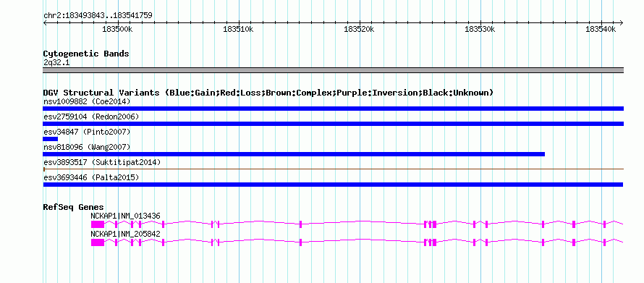Click the 183530k ruler tick label
The width and height of the screenshot is (644, 283).
click(480, 29)
